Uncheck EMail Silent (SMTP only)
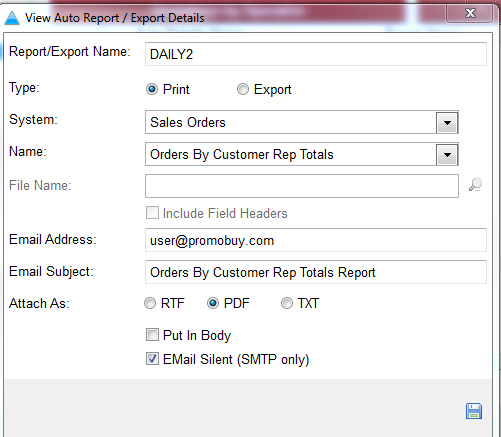501x437 pixels. click(x=152, y=359)
